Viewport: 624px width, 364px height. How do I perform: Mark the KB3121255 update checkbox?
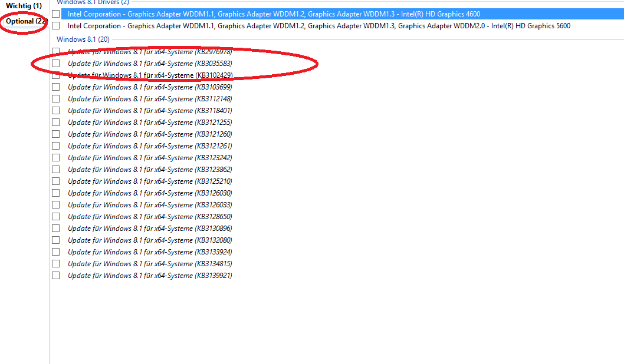point(56,123)
